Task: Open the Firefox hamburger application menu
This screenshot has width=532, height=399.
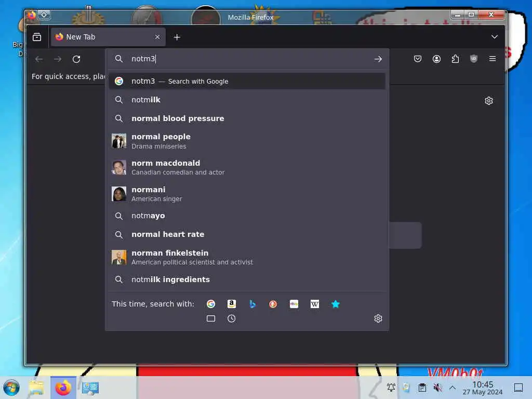Action: click(493, 59)
